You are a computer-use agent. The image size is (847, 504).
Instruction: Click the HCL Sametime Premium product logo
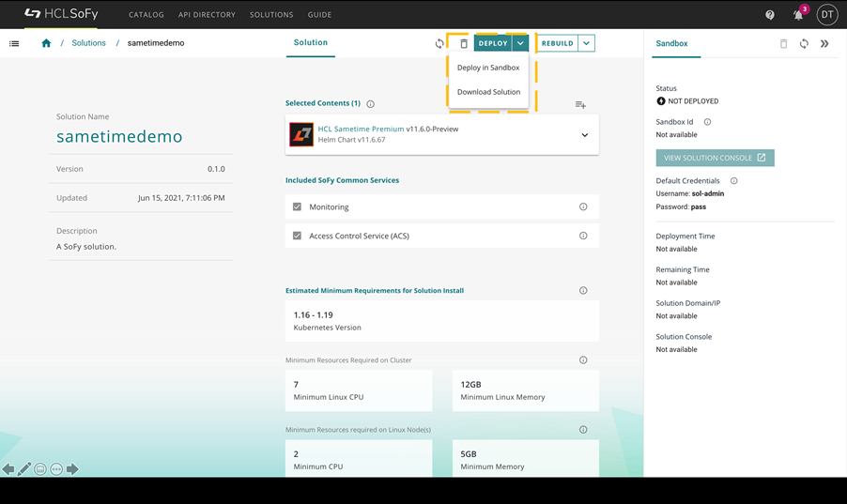click(300, 134)
